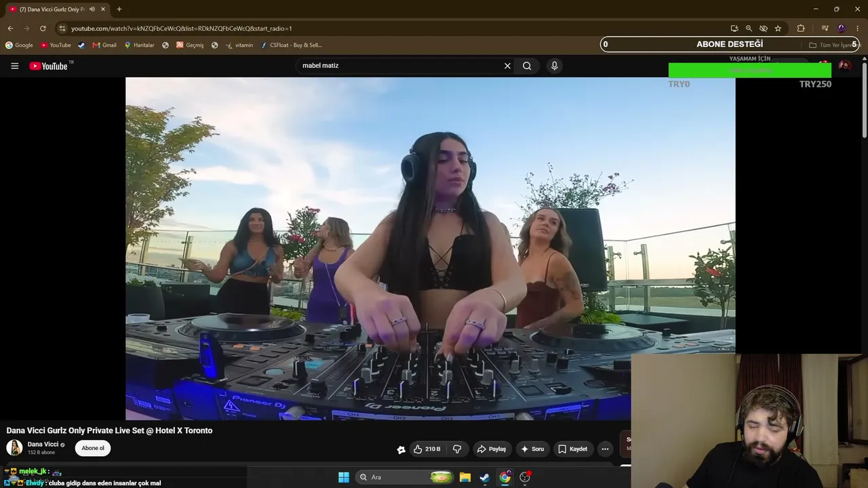The width and height of the screenshot is (868, 488).
Task: Open the YouTube bookmark
Action: [56, 45]
